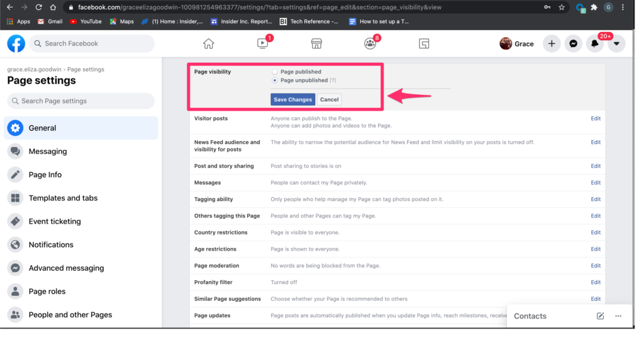Open the Page roles section
644x338 pixels.
click(47, 292)
